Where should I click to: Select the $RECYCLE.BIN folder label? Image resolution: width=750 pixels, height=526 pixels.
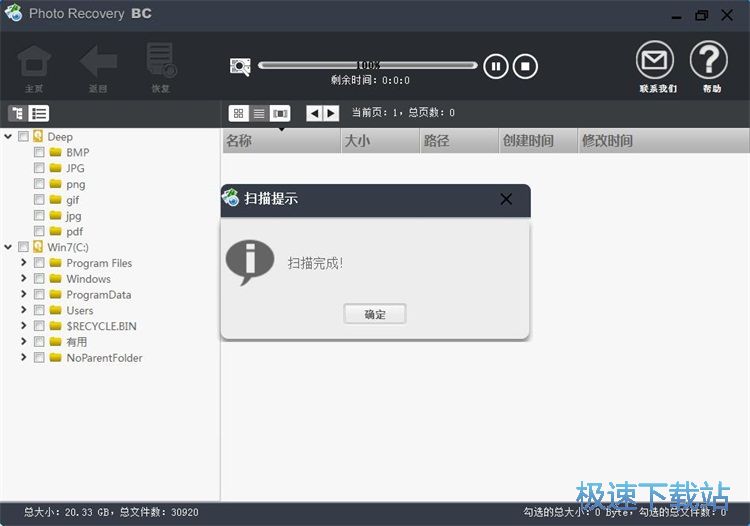(x=101, y=326)
